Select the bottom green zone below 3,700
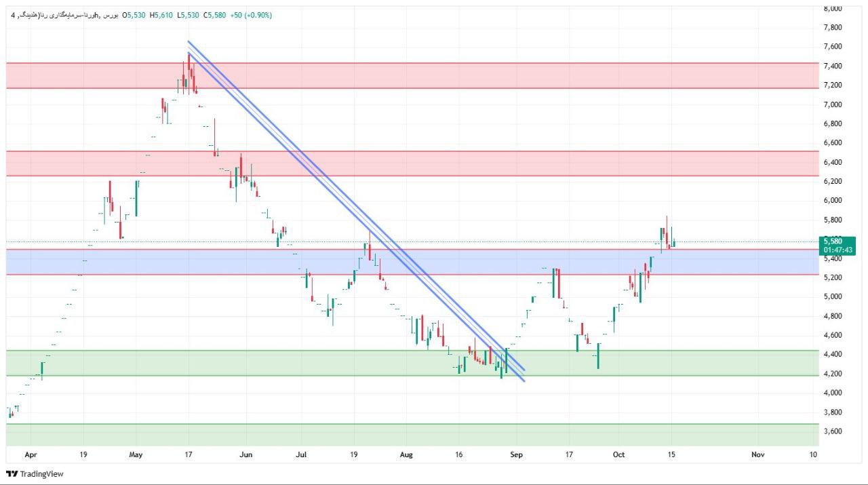Image resolution: width=868 pixels, height=485 pixels. click(407, 434)
